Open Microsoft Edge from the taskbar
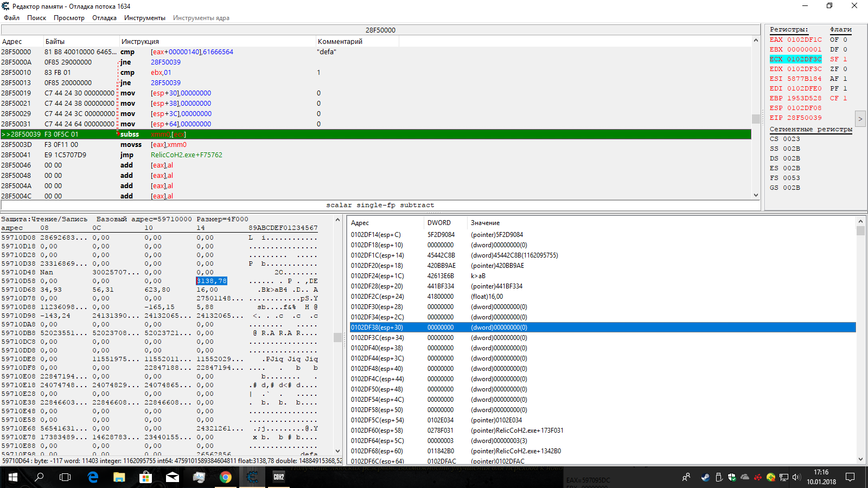The height and width of the screenshot is (488, 868). (x=93, y=477)
